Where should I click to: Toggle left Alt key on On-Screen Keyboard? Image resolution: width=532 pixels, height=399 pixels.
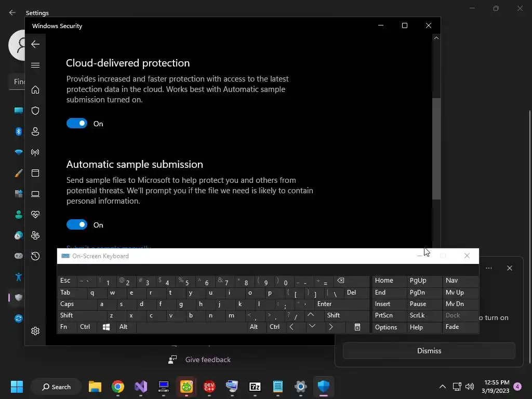[x=126, y=327]
